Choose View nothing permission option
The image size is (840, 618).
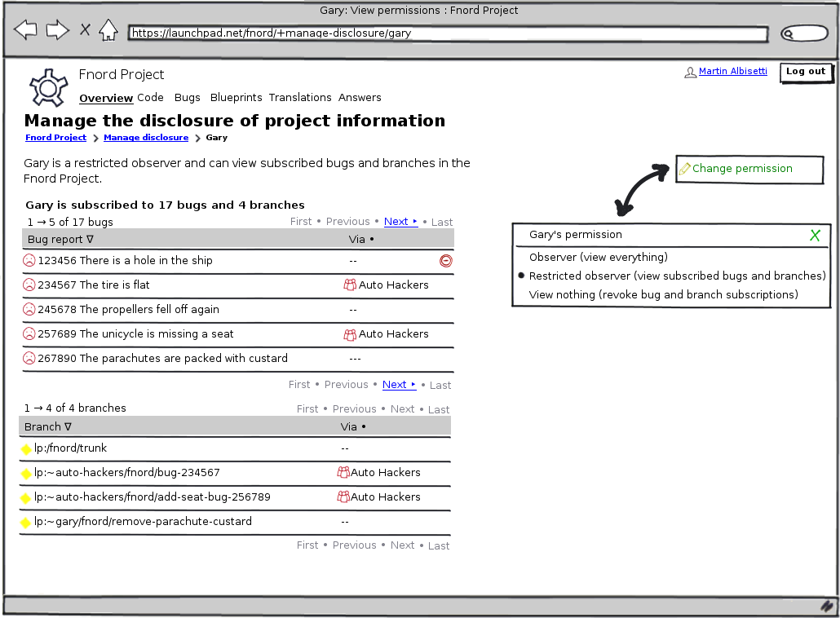[x=663, y=295]
